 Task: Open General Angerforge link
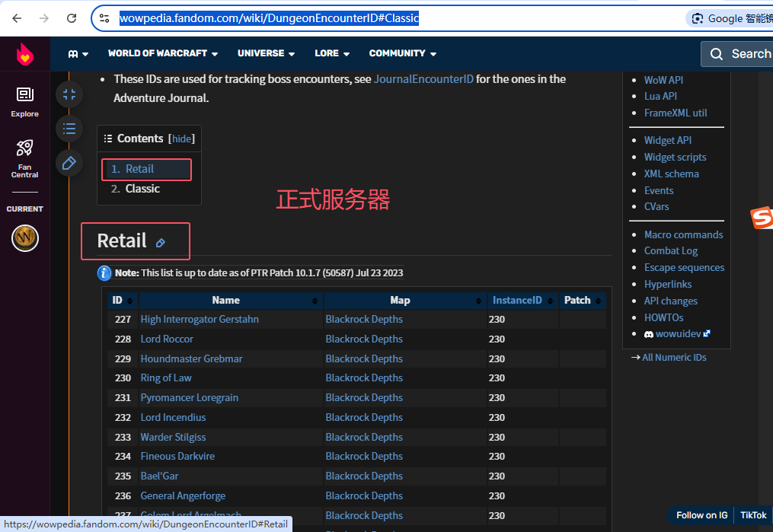tap(183, 495)
